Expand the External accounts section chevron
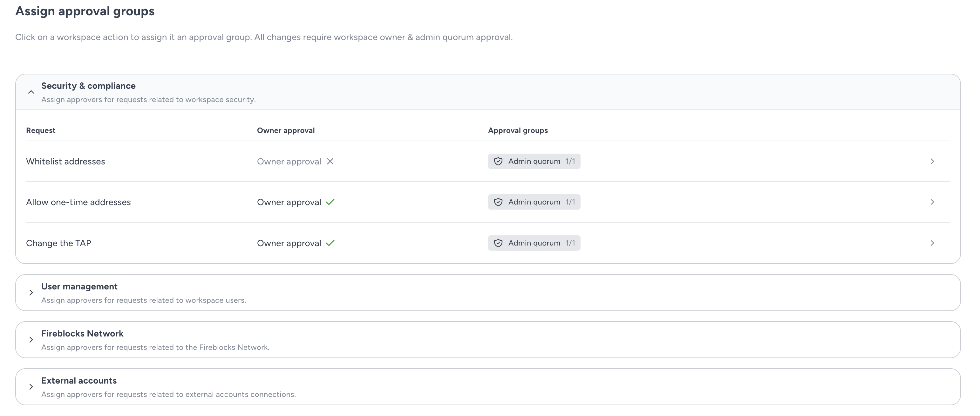Viewport: 980px width, 416px height. [31, 387]
